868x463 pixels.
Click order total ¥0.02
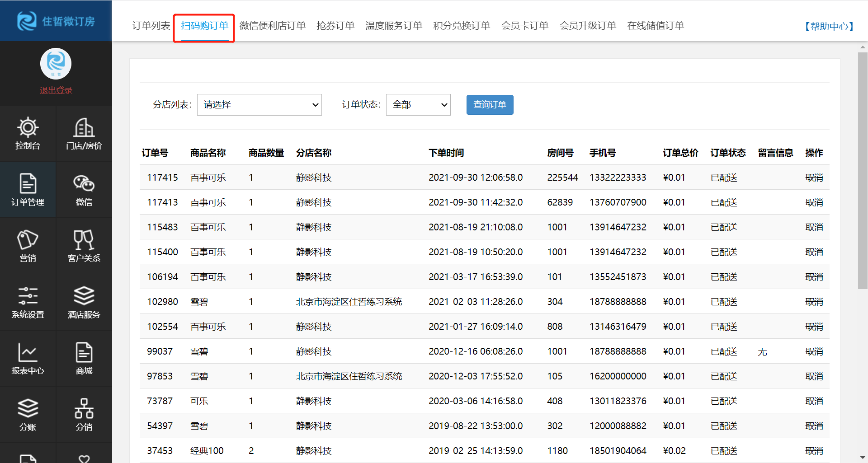674,451
